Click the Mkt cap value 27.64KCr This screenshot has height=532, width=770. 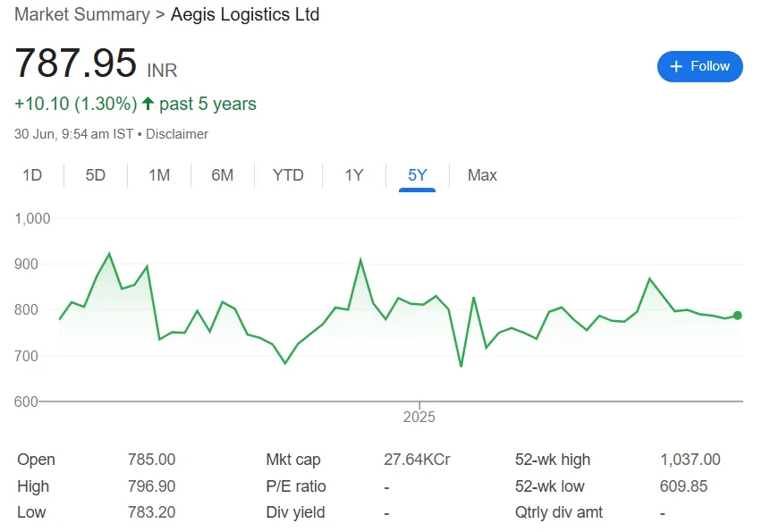(417, 460)
